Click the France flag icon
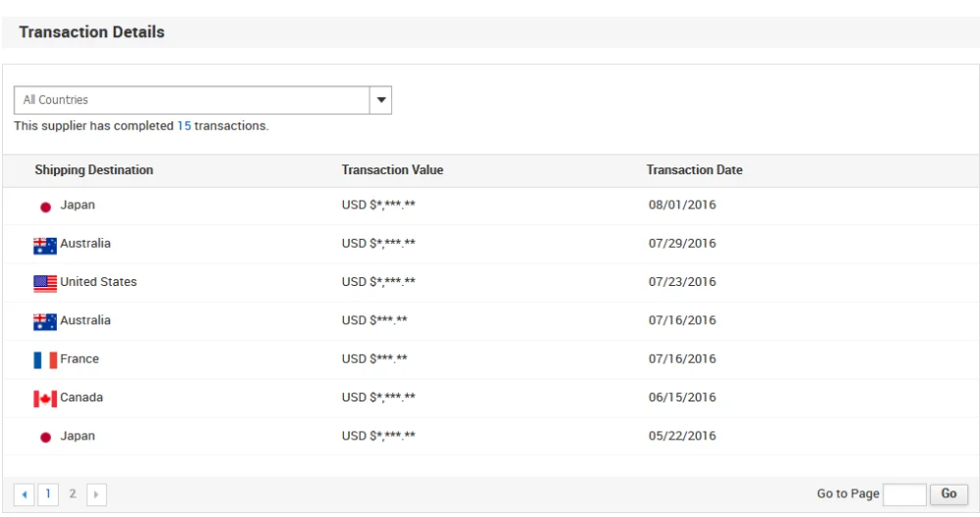The height and width of the screenshot is (517, 980). (45, 360)
